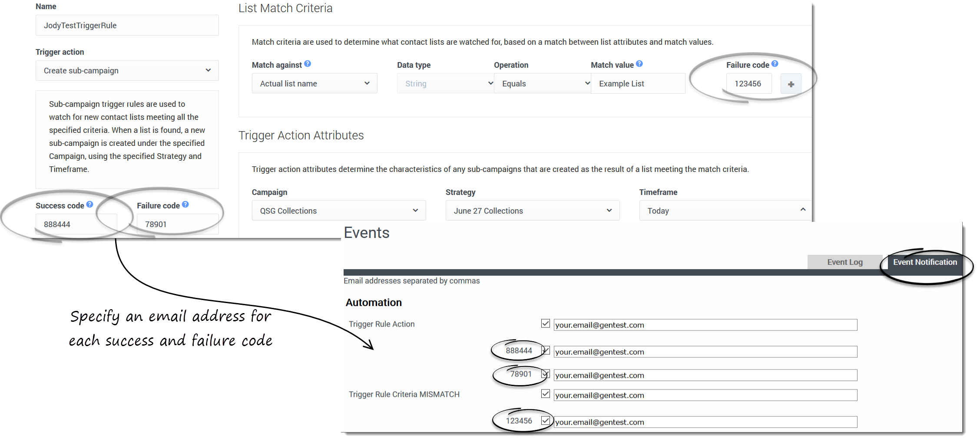Click help icon beside the 78901 Failure code

click(185, 205)
